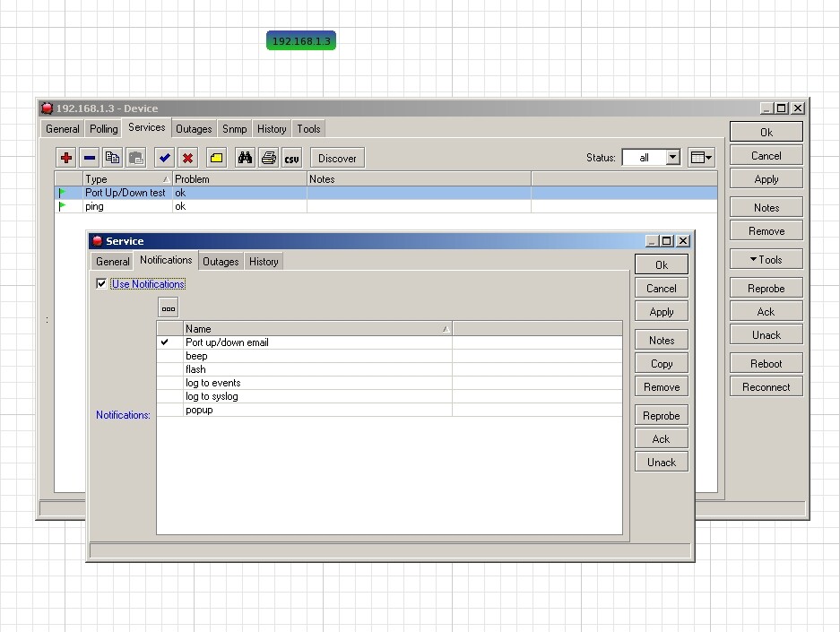
Task: Click the red icon in Device window title bar
Action: tap(48, 108)
